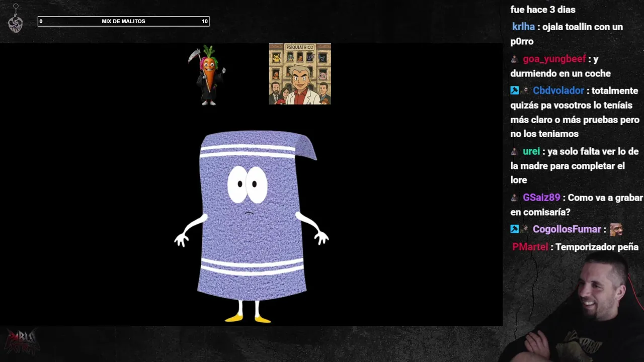Click the message 'ya solo falta ver lo de la madre'

click(575, 165)
